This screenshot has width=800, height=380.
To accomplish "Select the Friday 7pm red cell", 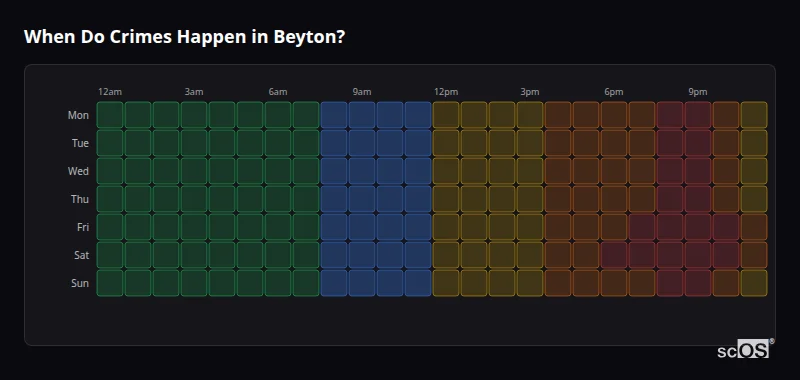I will pos(642,227).
